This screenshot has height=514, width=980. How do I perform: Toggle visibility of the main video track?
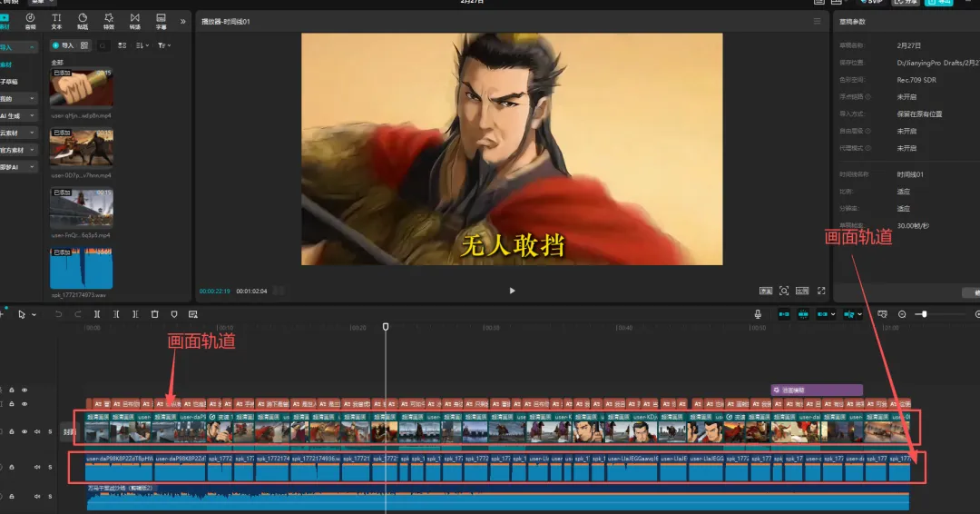[x=24, y=432]
